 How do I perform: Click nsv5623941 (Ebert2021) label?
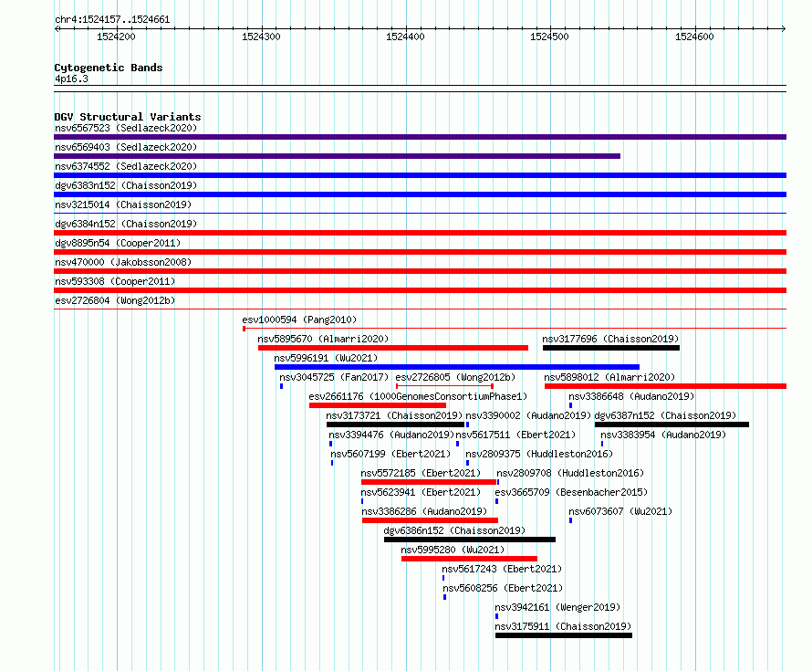click(421, 492)
